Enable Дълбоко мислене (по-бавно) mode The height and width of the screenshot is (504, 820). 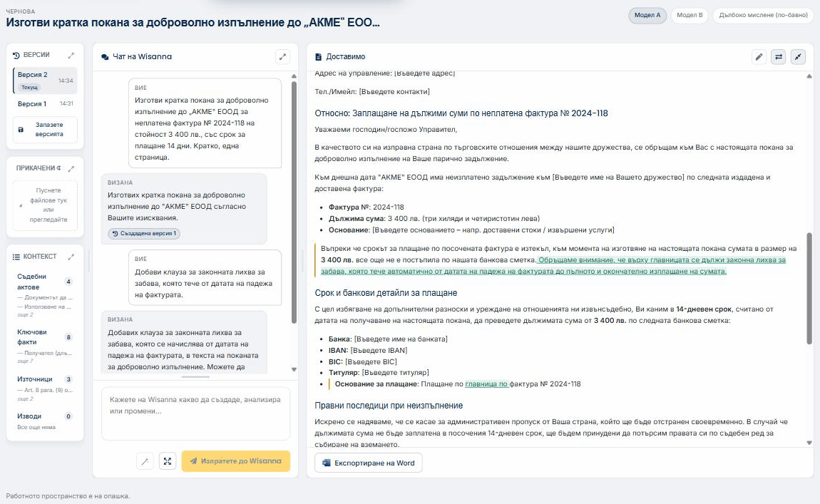763,15
